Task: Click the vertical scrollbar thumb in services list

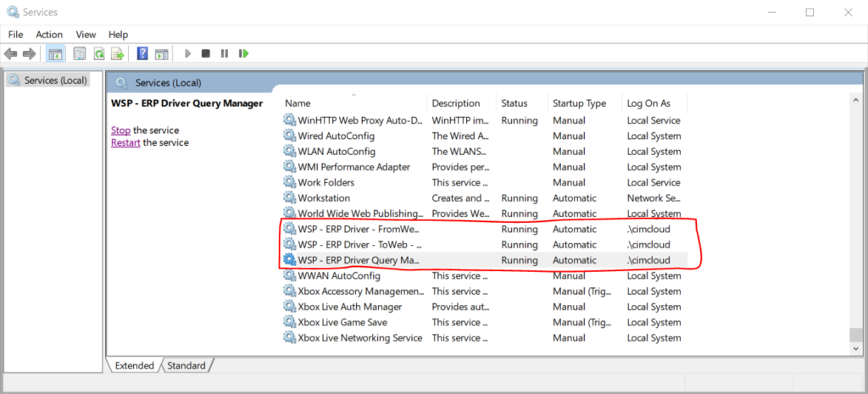Action: 856,336
